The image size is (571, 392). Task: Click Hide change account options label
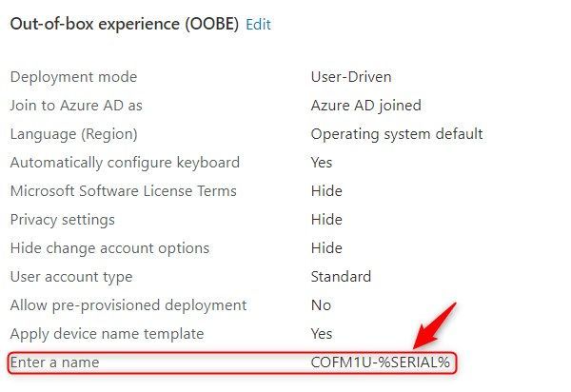coord(109,248)
